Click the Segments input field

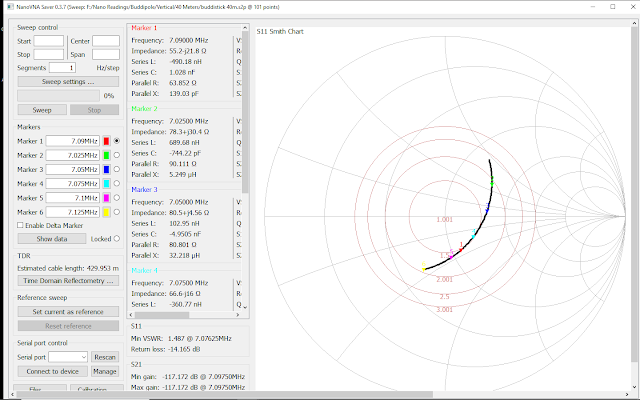click(x=62, y=68)
